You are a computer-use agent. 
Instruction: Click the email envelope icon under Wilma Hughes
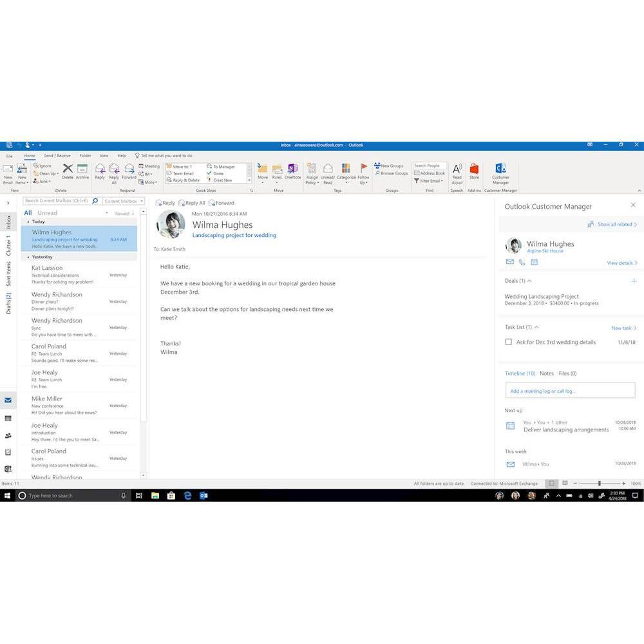[509, 261]
